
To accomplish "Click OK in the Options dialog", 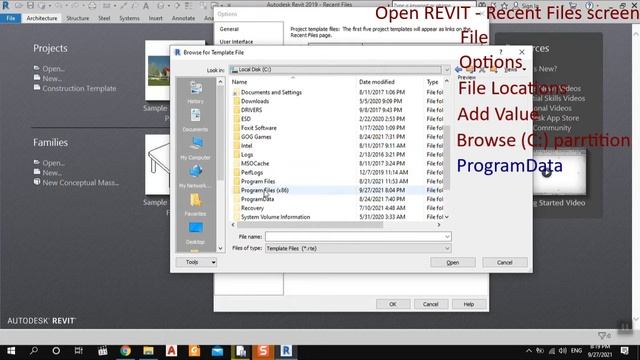I will click(x=393, y=304).
